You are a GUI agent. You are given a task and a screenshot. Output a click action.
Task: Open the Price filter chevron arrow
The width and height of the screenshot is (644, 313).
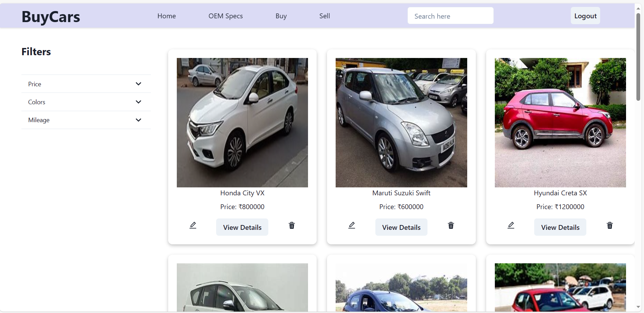(138, 84)
